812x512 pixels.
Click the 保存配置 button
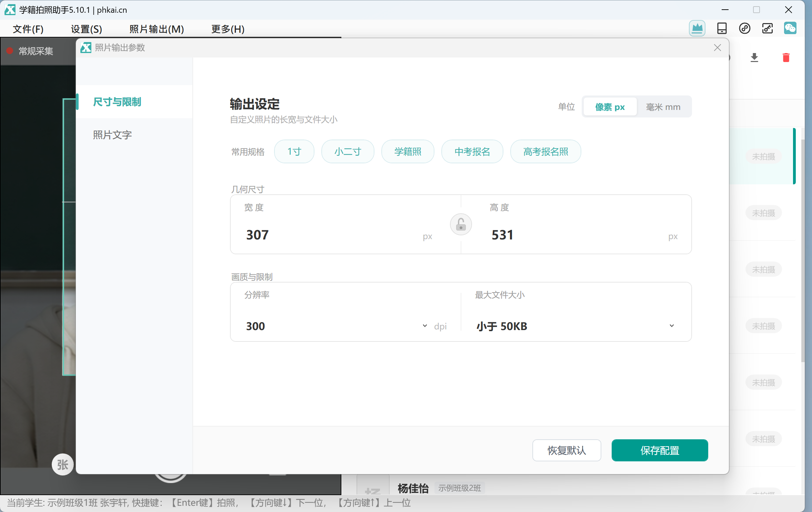pyautogui.click(x=660, y=450)
